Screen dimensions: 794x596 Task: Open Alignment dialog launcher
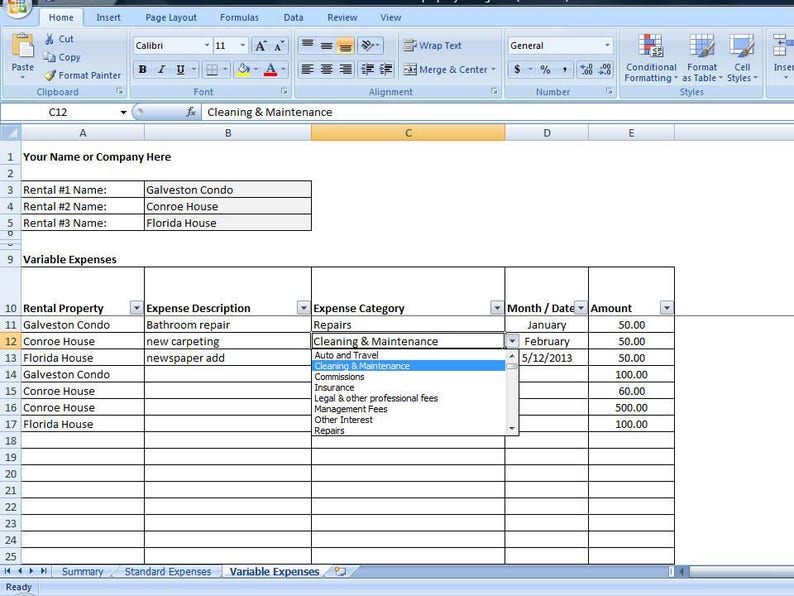[494, 91]
